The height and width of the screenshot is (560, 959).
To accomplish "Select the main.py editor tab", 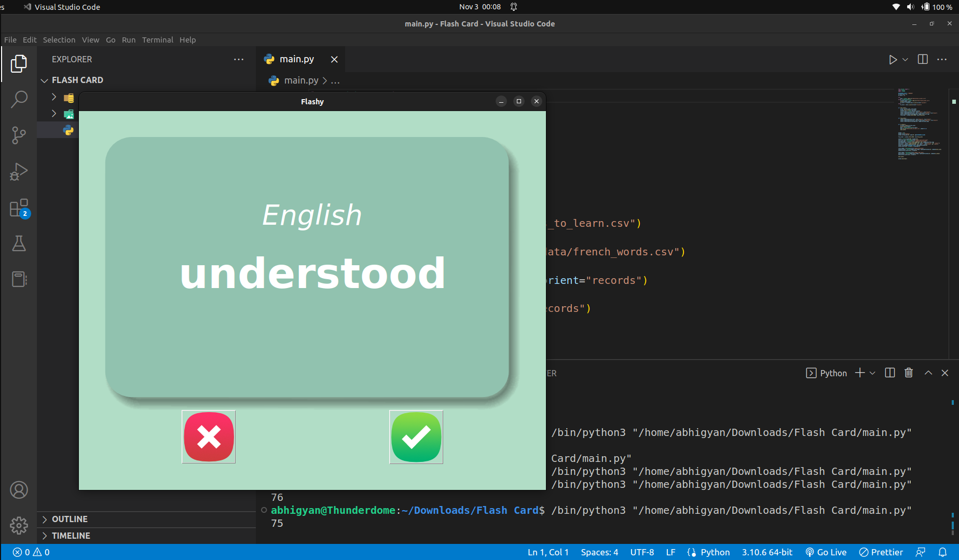I will coord(296,59).
